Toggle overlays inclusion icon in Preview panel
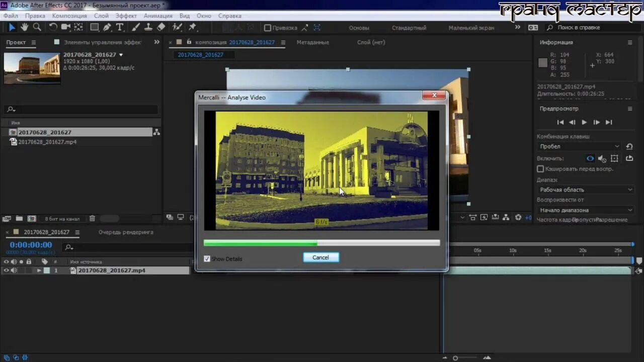 tap(614, 158)
